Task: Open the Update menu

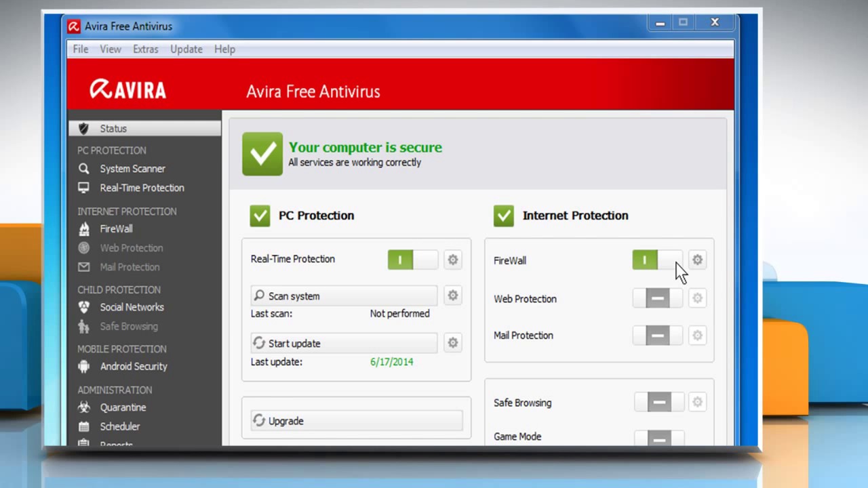Action: [x=186, y=49]
